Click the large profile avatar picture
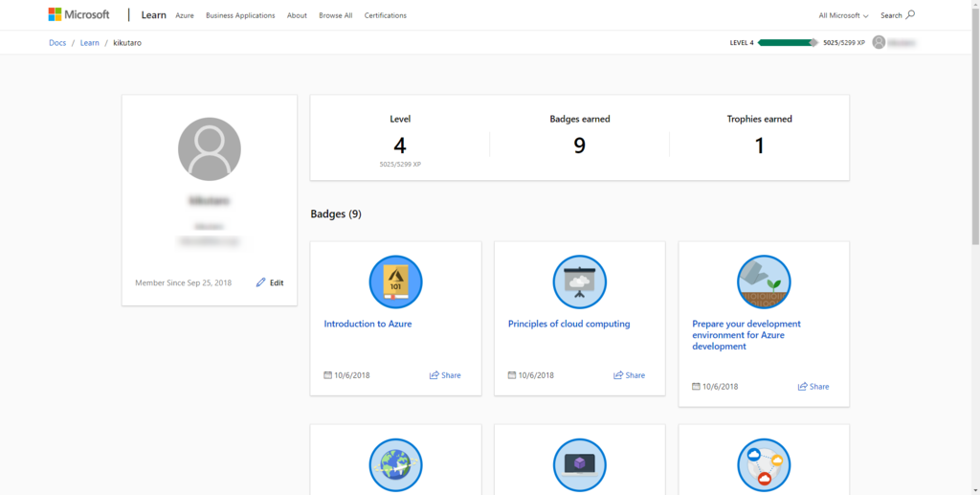Viewport: 980px width, 495px height. click(x=210, y=148)
